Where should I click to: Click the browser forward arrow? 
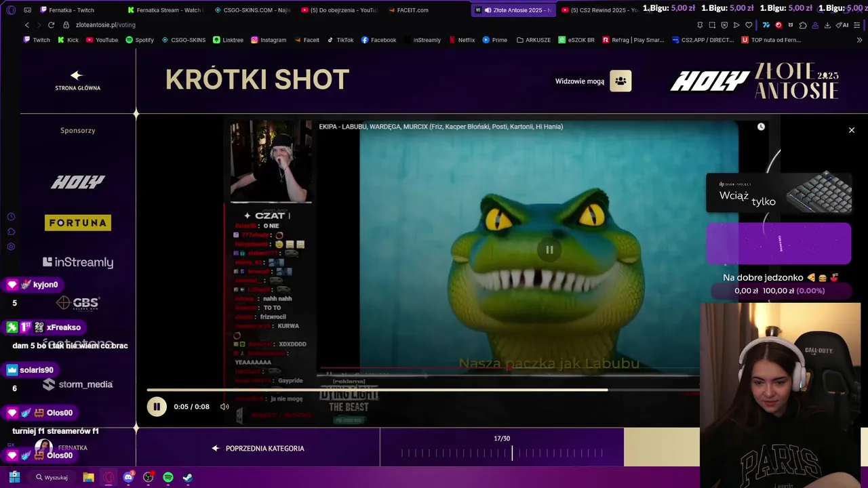tap(39, 25)
